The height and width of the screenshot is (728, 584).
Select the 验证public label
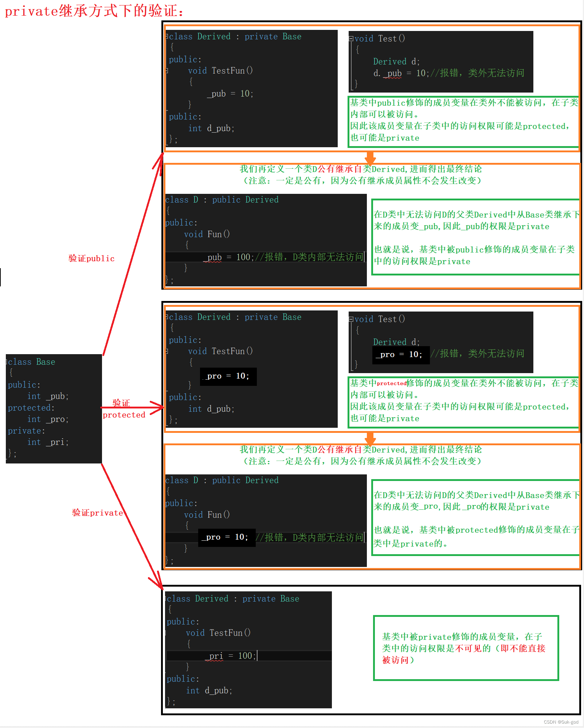[x=91, y=258]
